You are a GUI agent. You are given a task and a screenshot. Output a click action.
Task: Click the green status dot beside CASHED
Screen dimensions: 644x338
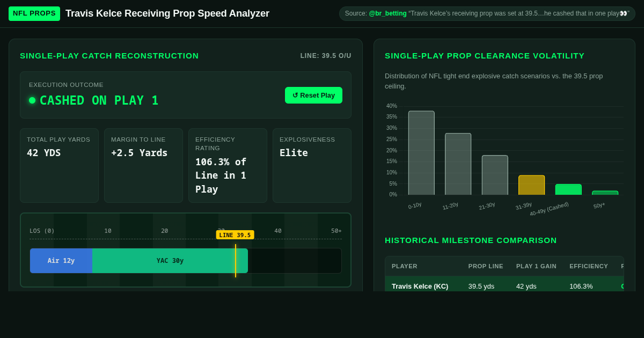32,100
